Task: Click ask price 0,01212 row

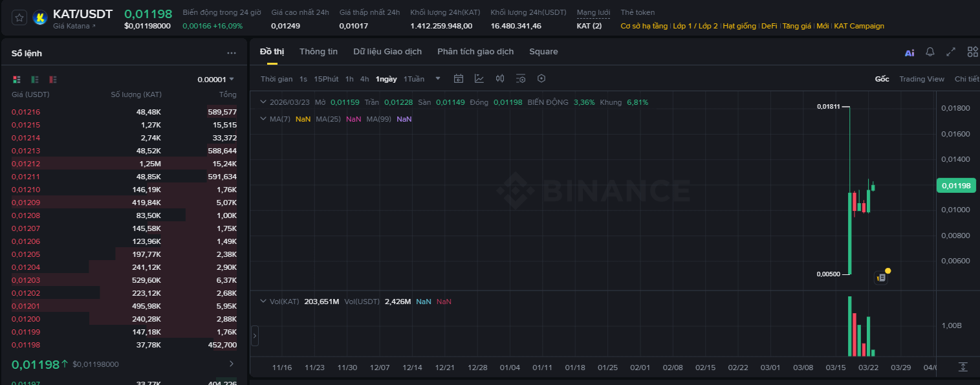Action: click(124, 164)
